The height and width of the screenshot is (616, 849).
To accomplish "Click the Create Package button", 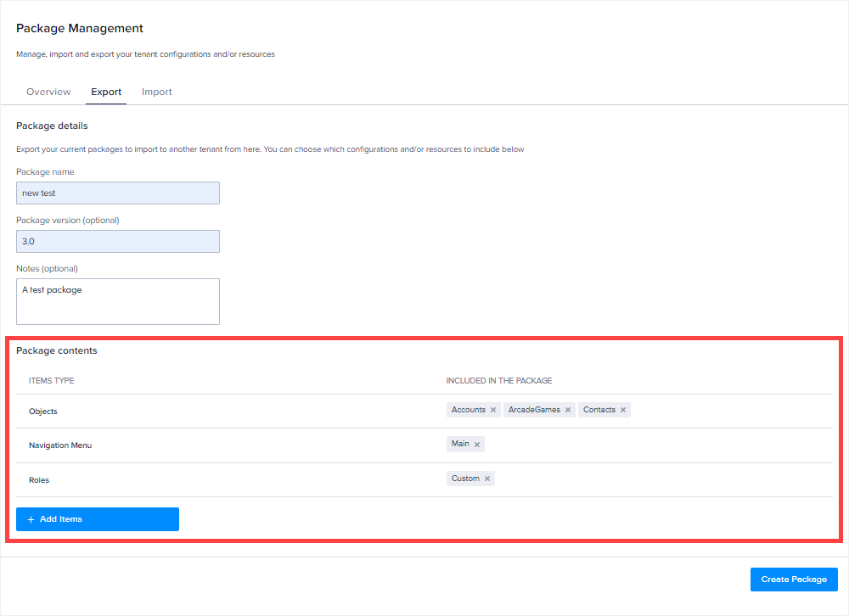I will (793, 579).
